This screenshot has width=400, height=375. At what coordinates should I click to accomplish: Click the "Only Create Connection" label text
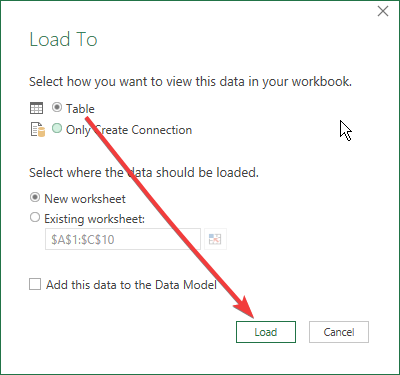(x=129, y=130)
